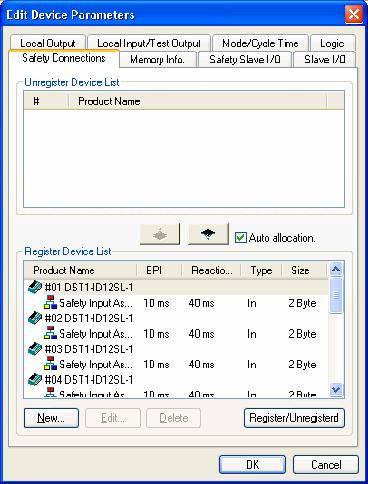The image size is (368, 484).
Task: Click scrollbar down arrow in Register Device List
Action: coord(336,389)
